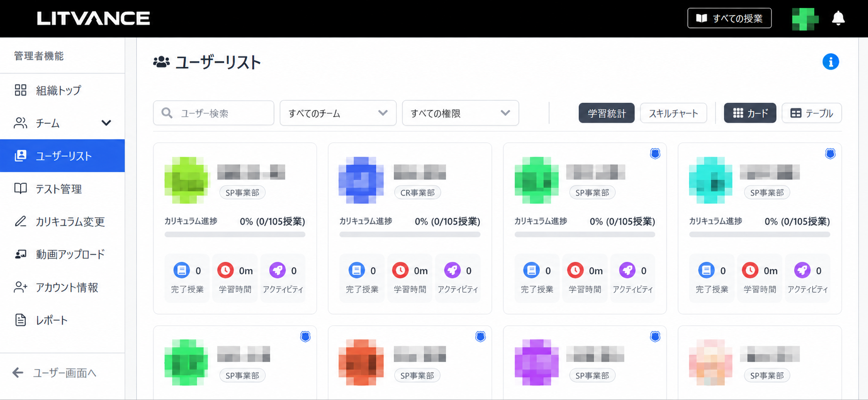This screenshot has width=868, height=400.
Task: Open カリキュラム変更 in the sidebar
Action: [62, 221]
